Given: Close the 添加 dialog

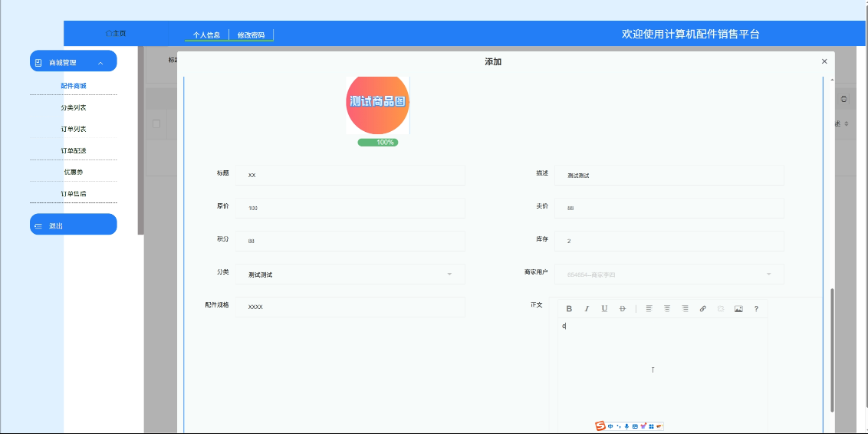Looking at the screenshot, I should pos(824,61).
